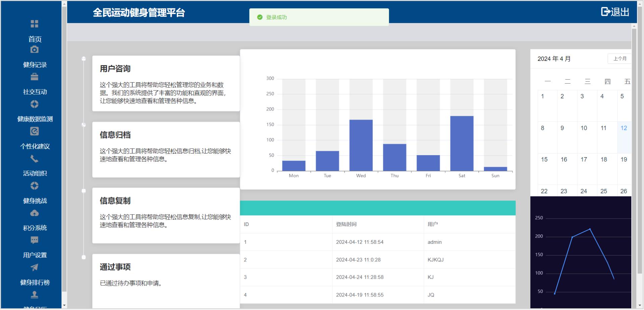The width and height of the screenshot is (644, 310).
Task: Open the 个性化建议 menu item
Action: click(x=35, y=146)
